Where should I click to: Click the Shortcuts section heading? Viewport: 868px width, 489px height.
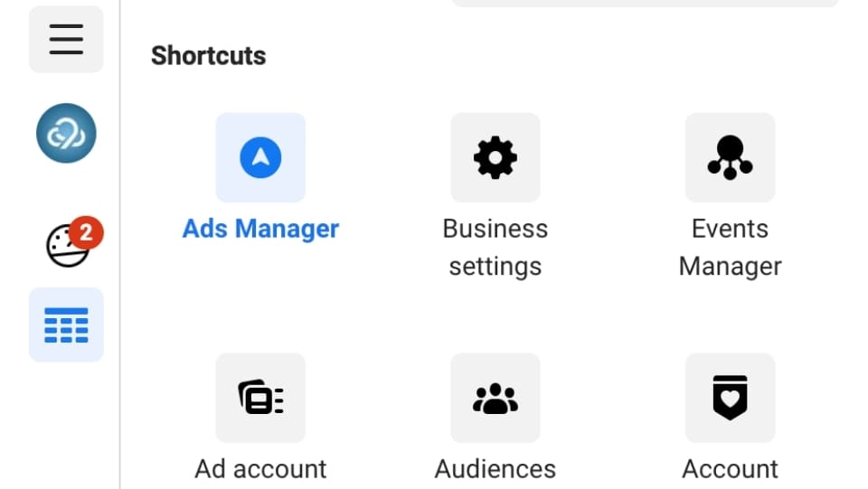(208, 55)
